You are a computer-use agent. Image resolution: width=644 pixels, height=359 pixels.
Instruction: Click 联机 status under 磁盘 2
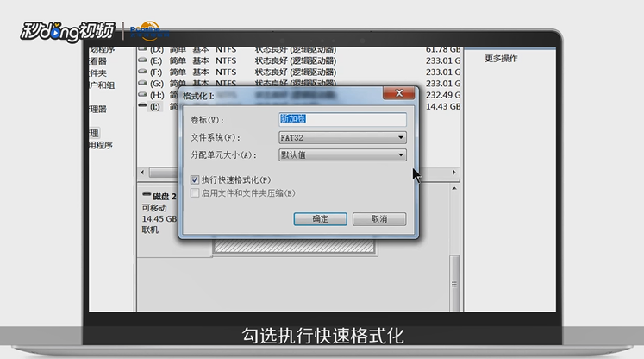tap(150, 230)
